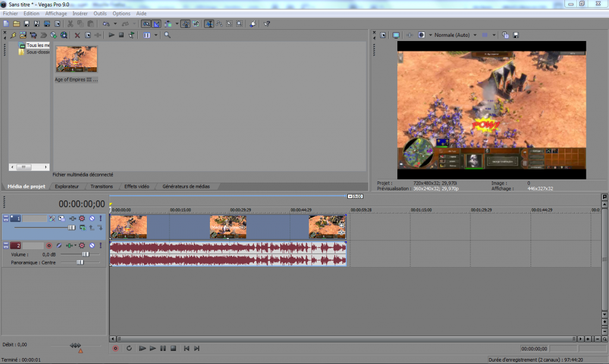Open preview quality Normale (Auto) dropdown
Image resolution: width=609 pixels, height=364 pixels.
coord(455,35)
